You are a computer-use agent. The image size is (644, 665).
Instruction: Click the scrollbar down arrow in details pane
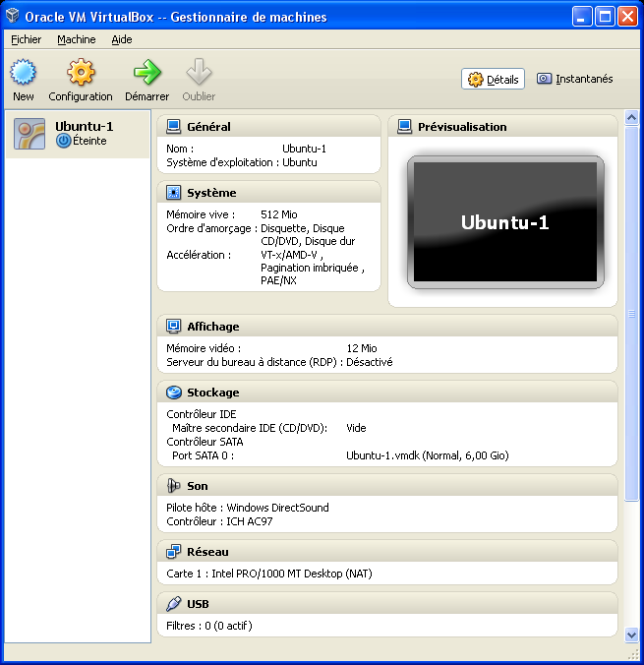(631, 635)
